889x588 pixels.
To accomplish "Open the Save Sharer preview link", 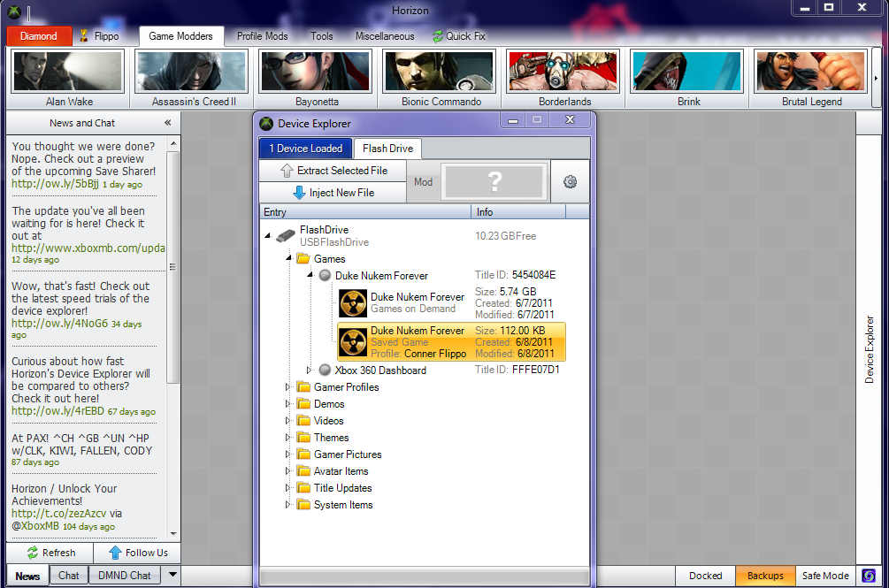I will [55, 184].
